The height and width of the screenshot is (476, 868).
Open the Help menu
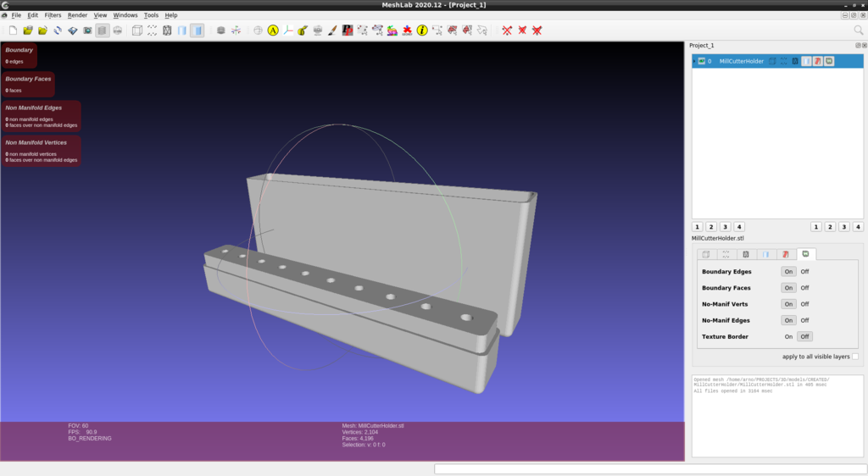[171, 15]
